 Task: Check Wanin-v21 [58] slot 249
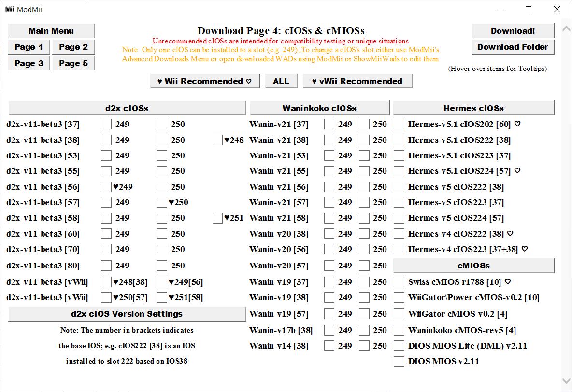click(329, 218)
